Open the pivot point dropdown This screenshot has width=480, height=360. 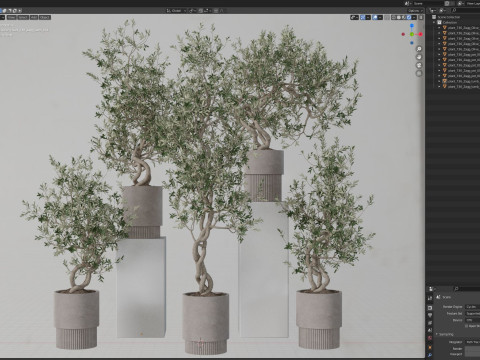click(x=192, y=11)
